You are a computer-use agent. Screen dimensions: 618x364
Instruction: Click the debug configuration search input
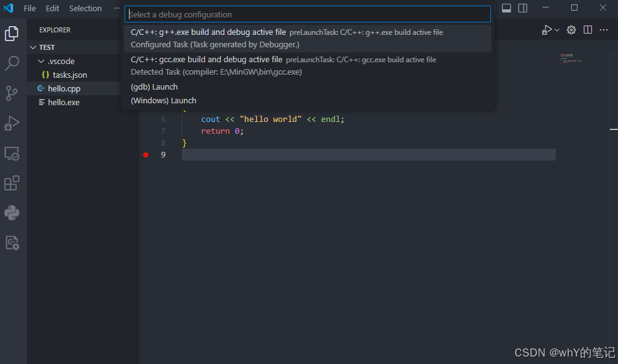[308, 14]
